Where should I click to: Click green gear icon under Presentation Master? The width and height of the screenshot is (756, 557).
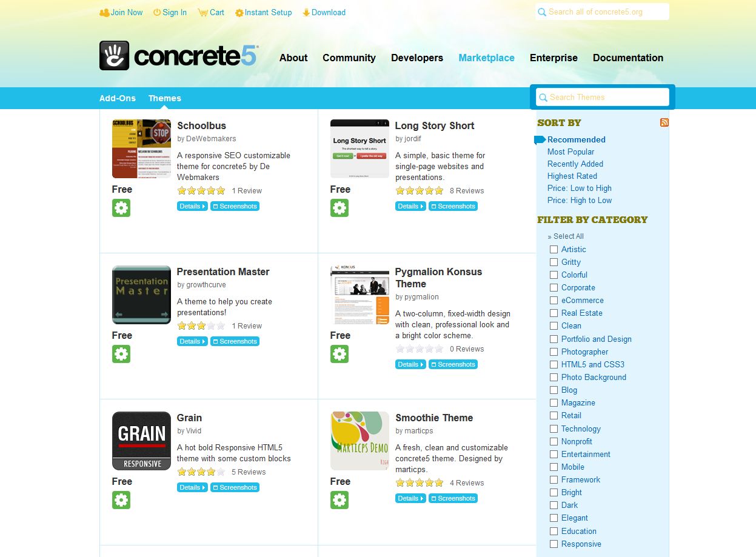pos(121,354)
